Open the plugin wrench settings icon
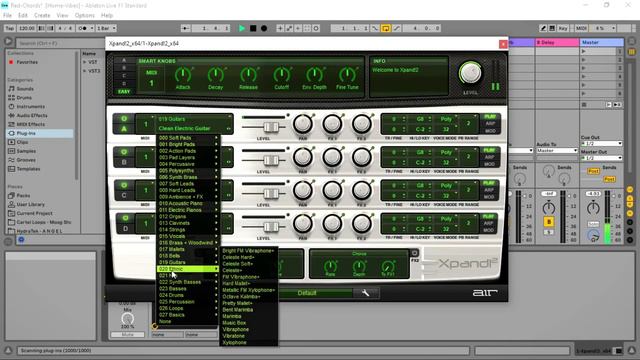 365,293
